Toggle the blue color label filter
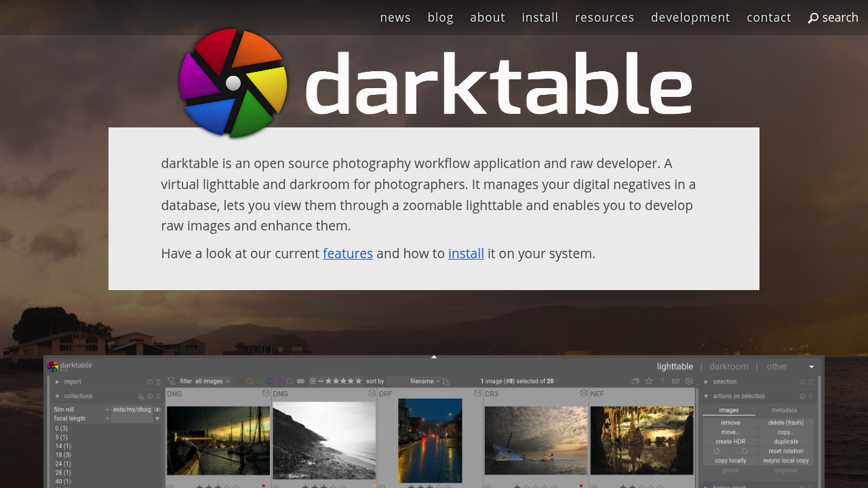Image resolution: width=868 pixels, height=488 pixels. 270,382
